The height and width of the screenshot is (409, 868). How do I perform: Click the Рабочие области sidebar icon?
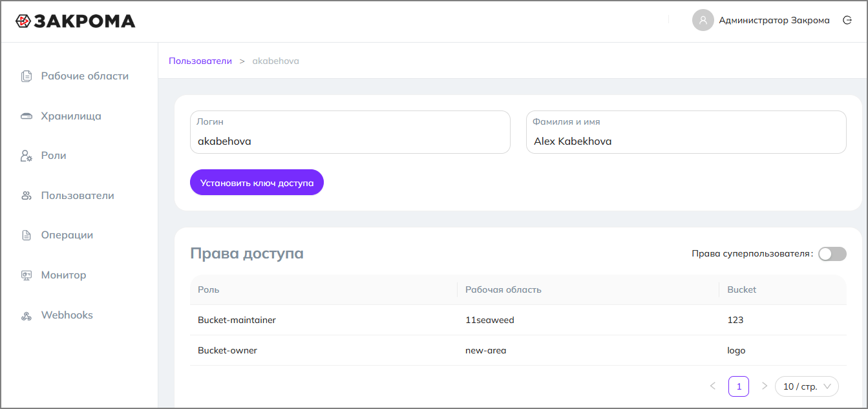click(x=26, y=76)
